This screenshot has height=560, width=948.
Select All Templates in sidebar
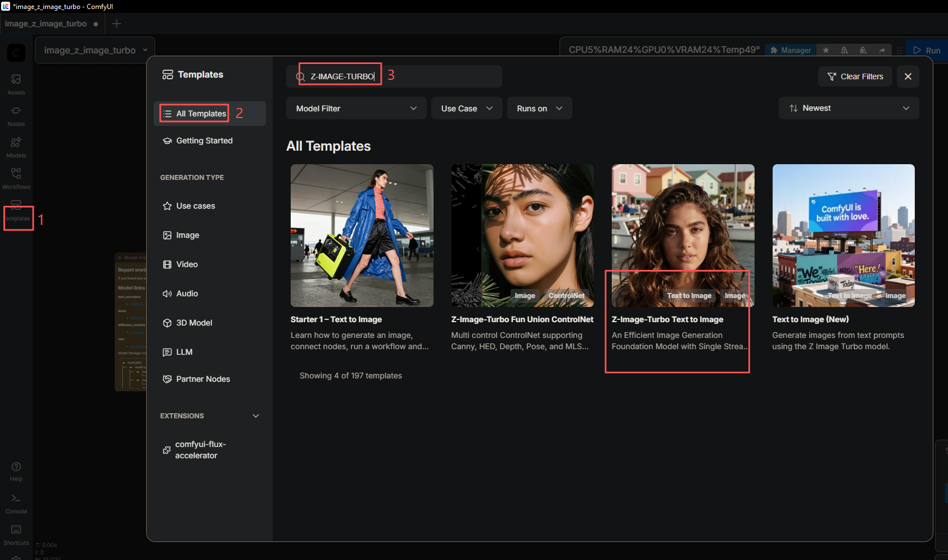coord(210,114)
